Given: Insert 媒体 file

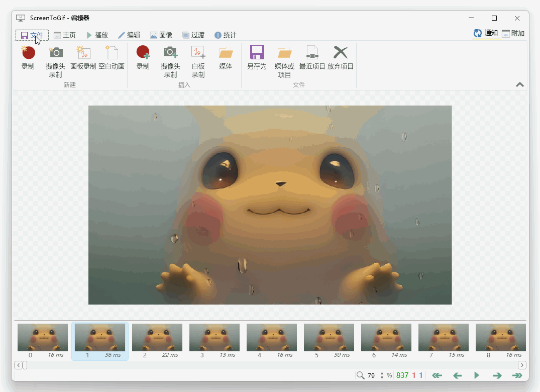Looking at the screenshot, I should click(x=226, y=58).
